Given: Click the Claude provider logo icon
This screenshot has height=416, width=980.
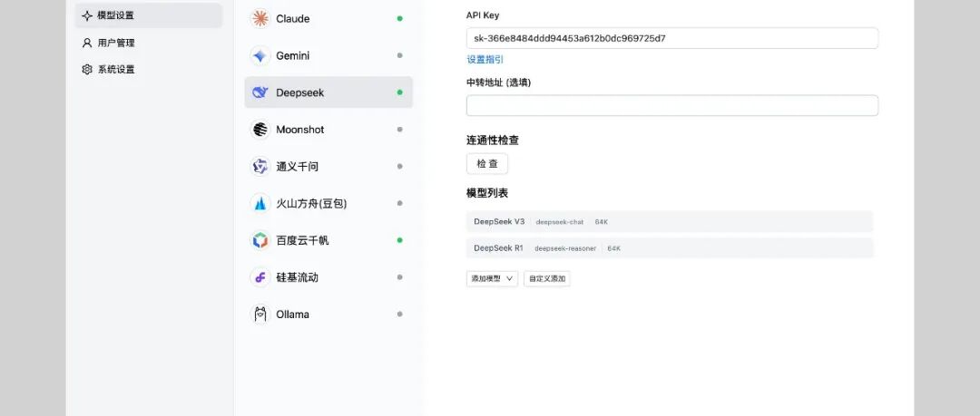Looking at the screenshot, I should coord(260,19).
